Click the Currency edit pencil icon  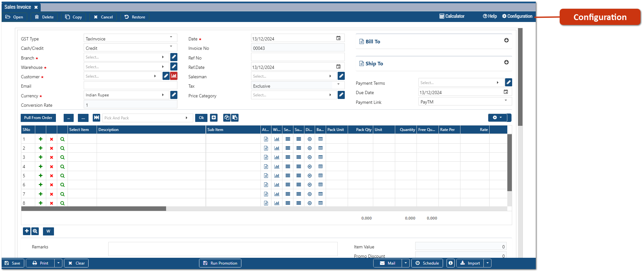(174, 95)
